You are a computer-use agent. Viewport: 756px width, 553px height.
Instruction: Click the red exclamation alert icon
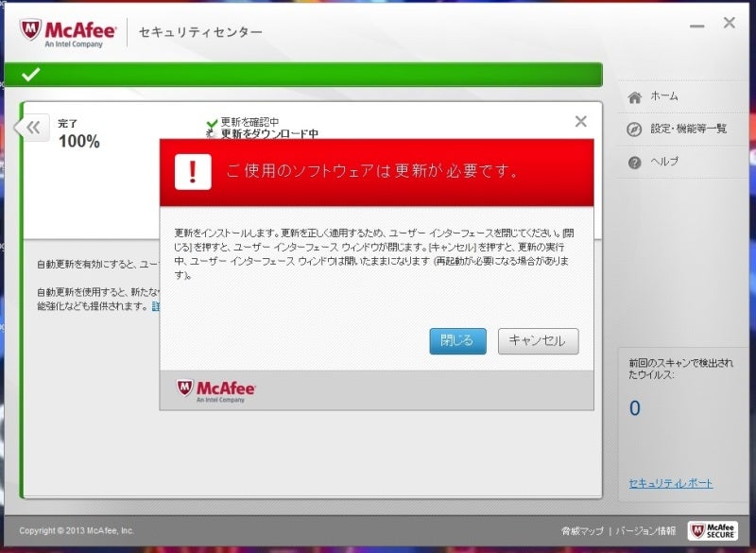click(x=193, y=172)
